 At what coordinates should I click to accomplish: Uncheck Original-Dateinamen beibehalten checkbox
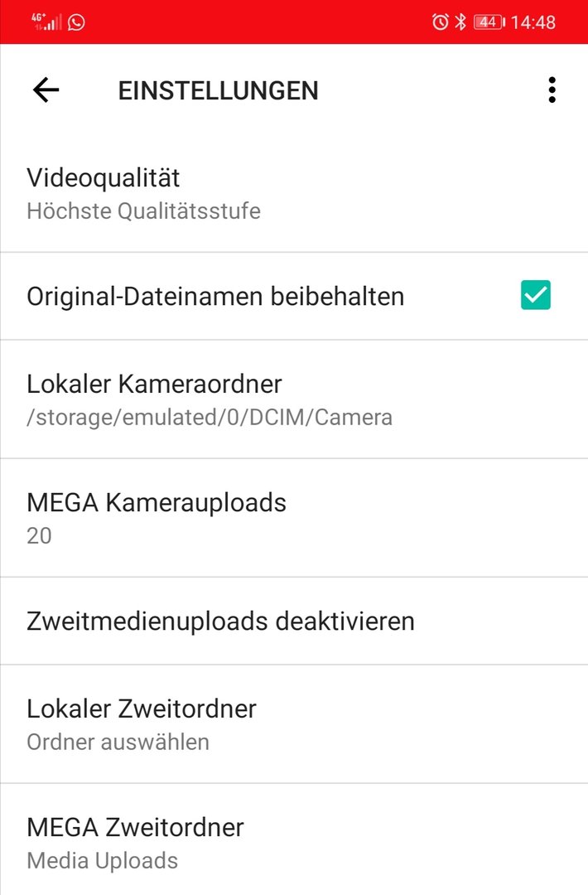pyautogui.click(x=536, y=295)
